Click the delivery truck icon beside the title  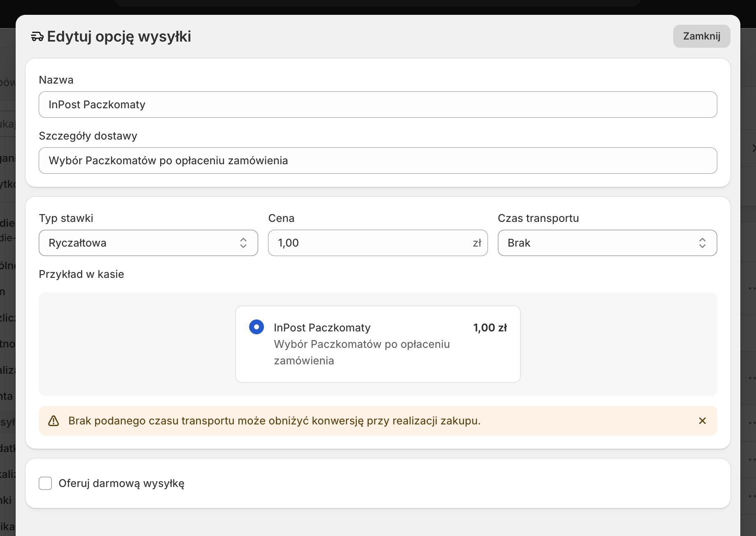pyautogui.click(x=37, y=37)
